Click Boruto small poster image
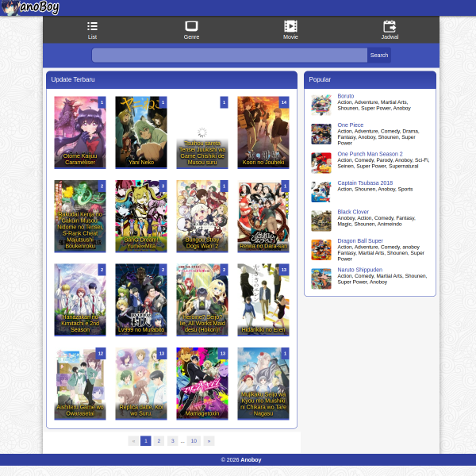Image resolution: width=476 pixels, height=476 pixels. 321,105
